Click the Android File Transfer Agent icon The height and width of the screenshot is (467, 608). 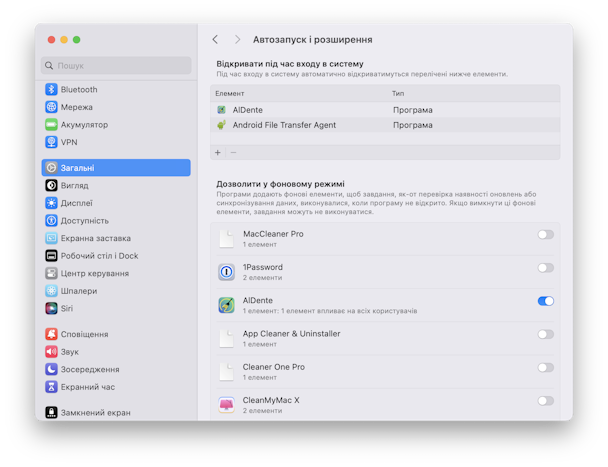221,125
